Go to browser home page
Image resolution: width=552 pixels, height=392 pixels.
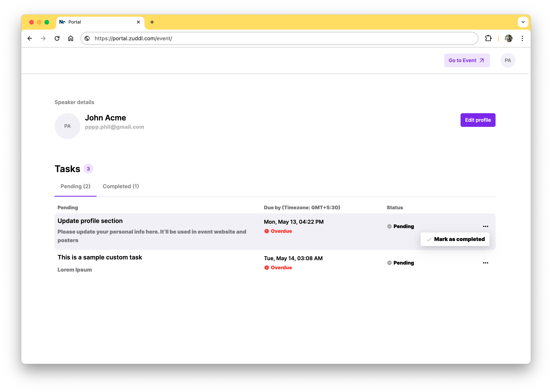click(71, 38)
